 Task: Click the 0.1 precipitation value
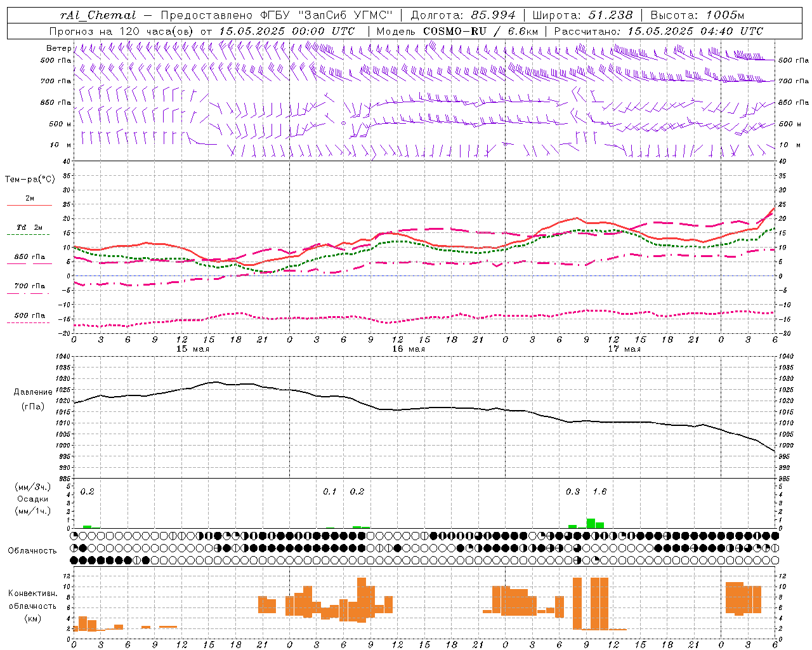(330, 491)
